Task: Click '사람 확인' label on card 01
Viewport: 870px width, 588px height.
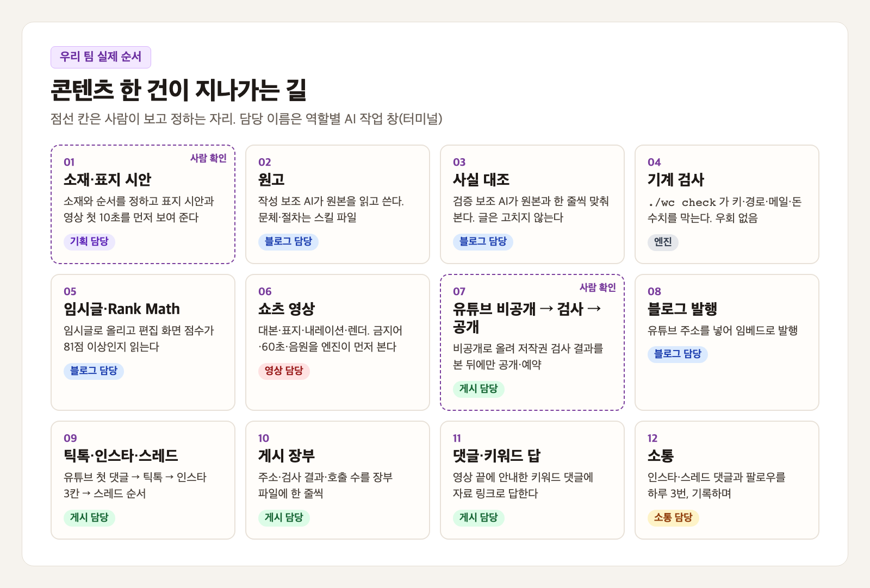Action: [208, 158]
